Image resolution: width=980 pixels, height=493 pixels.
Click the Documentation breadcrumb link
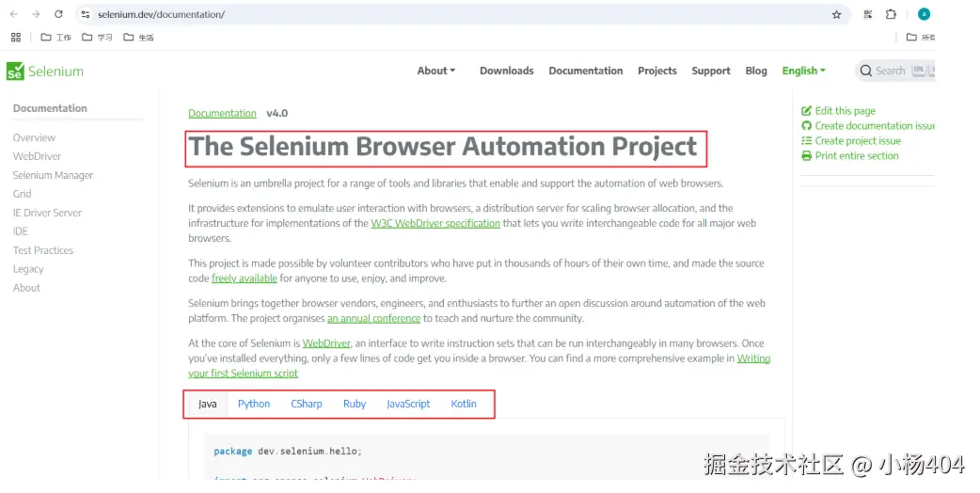point(223,113)
